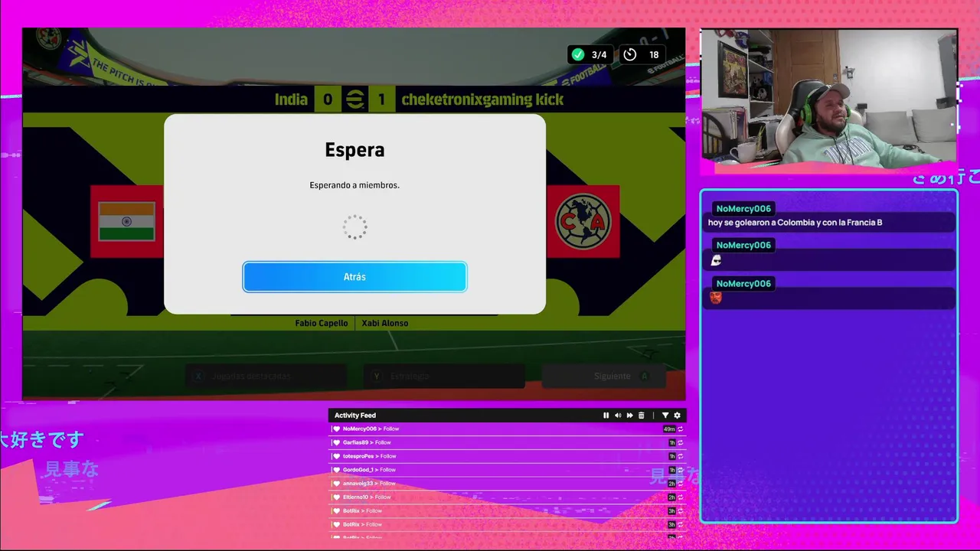Open Activity Feed settings gear

677,416
